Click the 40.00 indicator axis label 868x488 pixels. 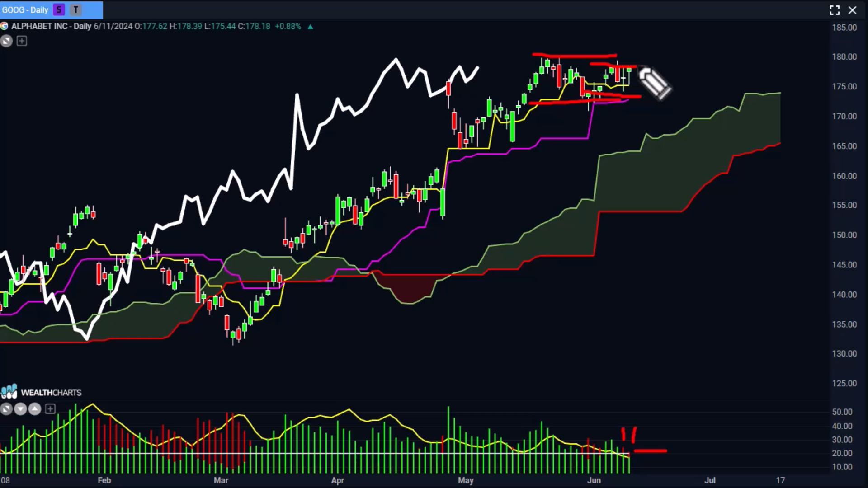(x=842, y=426)
